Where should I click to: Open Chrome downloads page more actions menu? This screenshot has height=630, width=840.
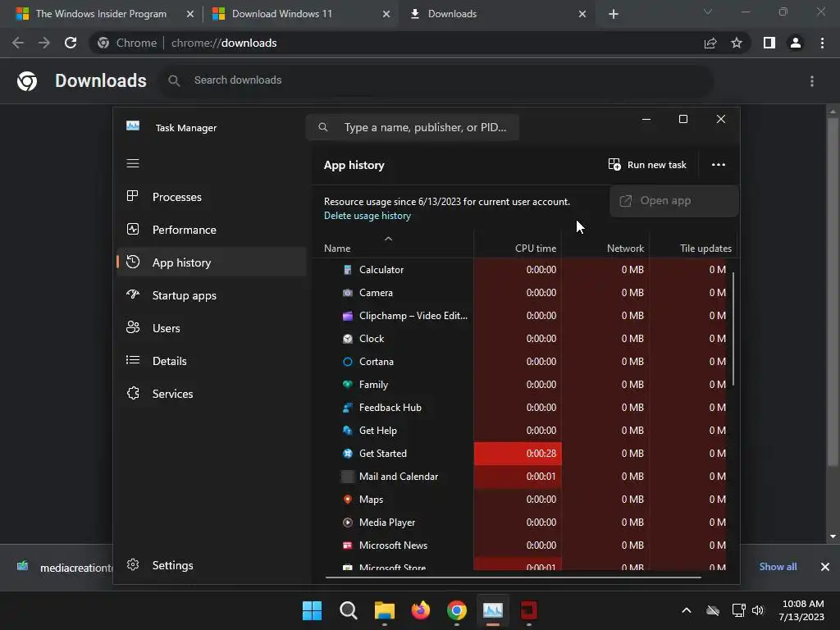812,81
